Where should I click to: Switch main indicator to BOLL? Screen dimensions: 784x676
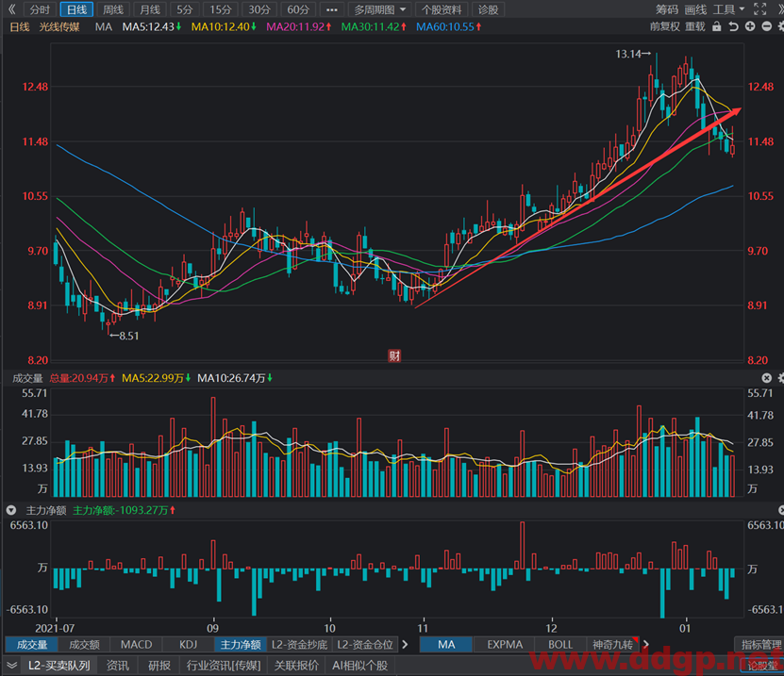coord(560,645)
